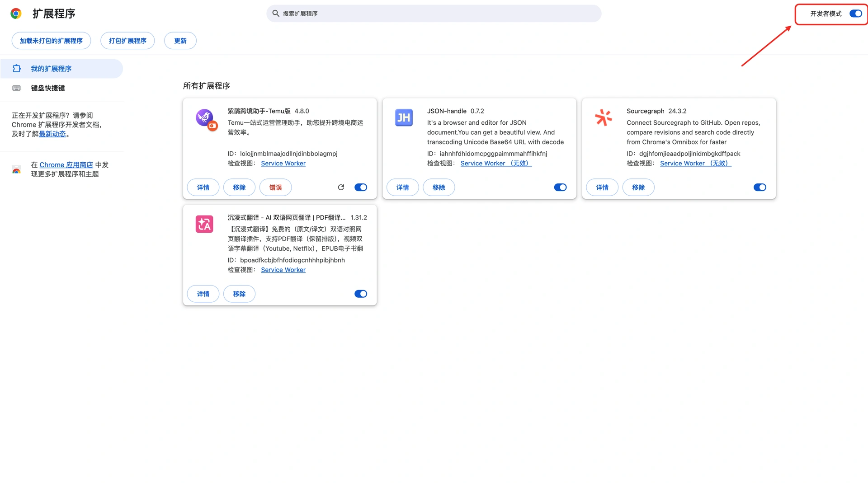Open the Chrome 应用商店 link
The width and height of the screenshot is (868, 483).
coord(66,165)
